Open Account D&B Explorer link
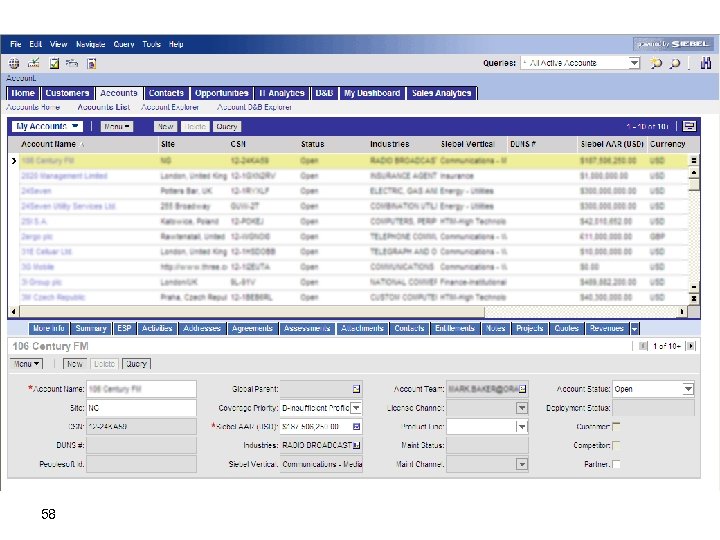Screen dimensions: 720x540 [x=254, y=107]
